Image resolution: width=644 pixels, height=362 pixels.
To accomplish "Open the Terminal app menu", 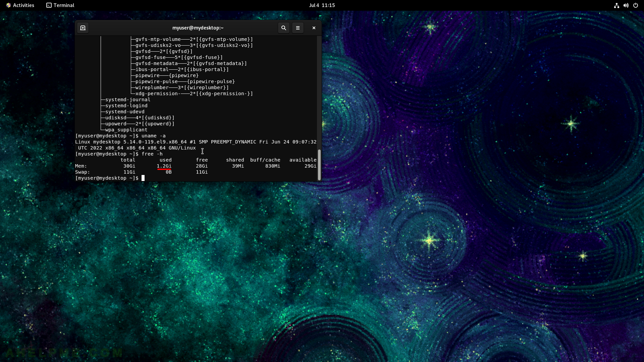I will 60,5.
